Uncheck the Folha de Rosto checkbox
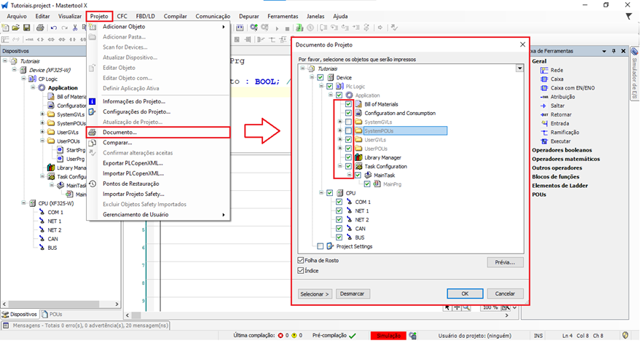This screenshot has height=346, width=644. tap(302, 260)
